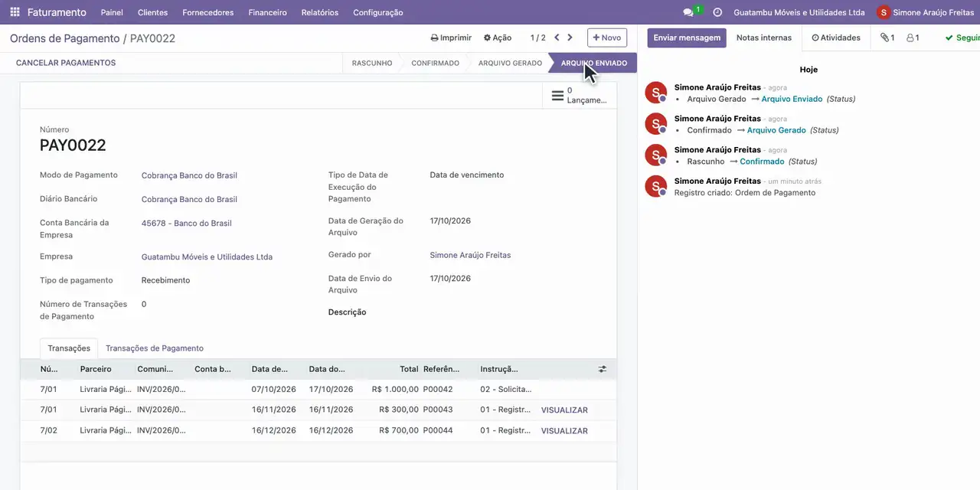This screenshot has width=980, height=490.
Task: Go to next record arrow
Action: [570, 38]
